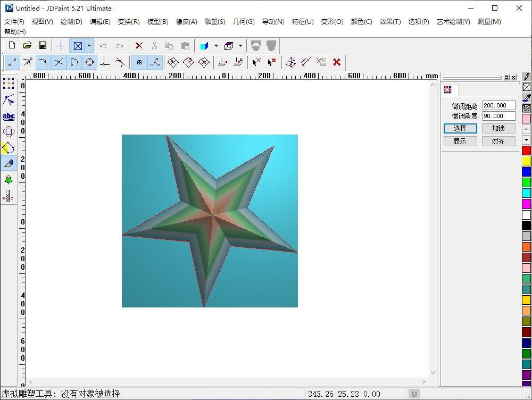Click the 加锁 button
532x400 pixels.
tap(498, 128)
